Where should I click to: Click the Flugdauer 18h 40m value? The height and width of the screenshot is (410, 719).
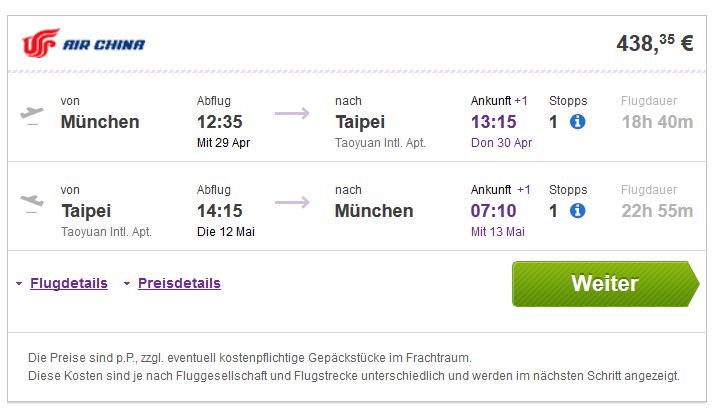click(x=657, y=122)
